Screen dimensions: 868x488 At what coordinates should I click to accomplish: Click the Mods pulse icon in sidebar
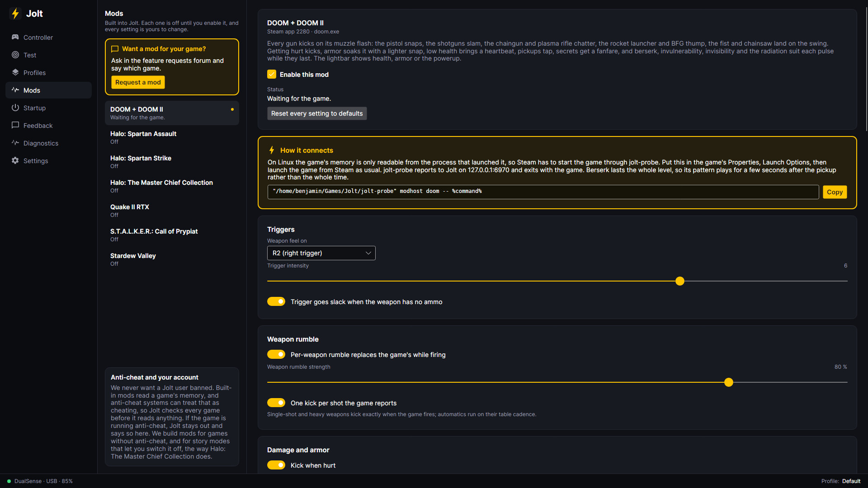pyautogui.click(x=15, y=90)
